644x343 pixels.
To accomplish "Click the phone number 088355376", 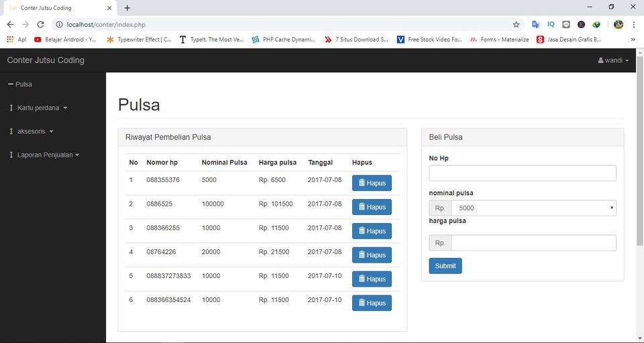I will click(x=163, y=180).
